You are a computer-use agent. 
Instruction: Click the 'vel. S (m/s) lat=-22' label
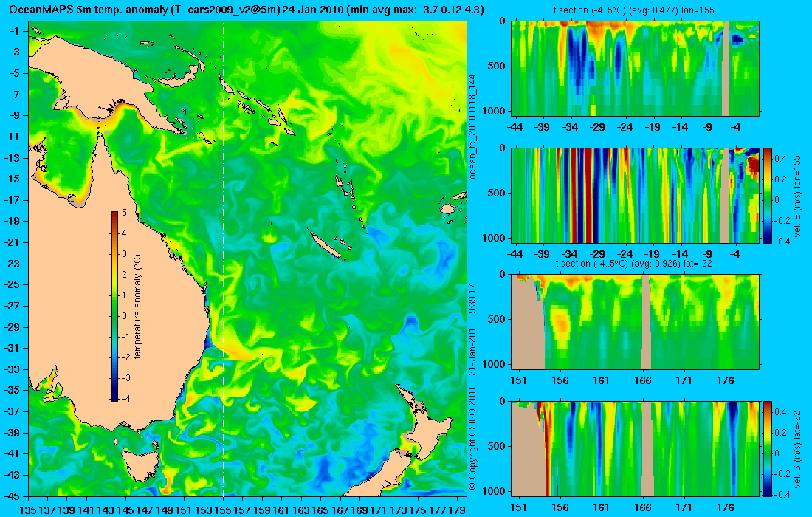(x=798, y=450)
